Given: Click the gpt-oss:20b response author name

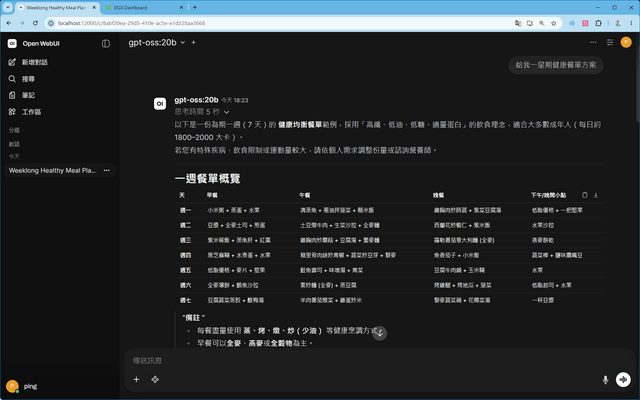Looking at the screenshot, I should tap(196, 100).
